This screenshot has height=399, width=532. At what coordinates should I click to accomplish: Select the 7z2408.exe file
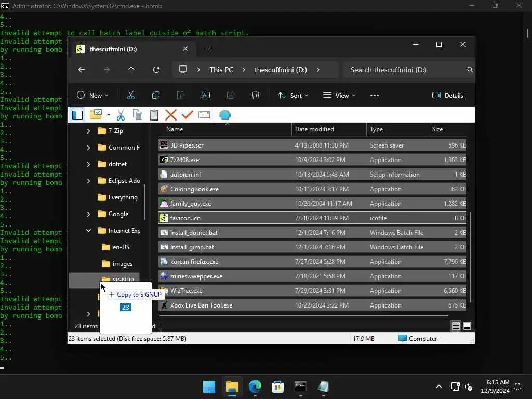[312, 160]
